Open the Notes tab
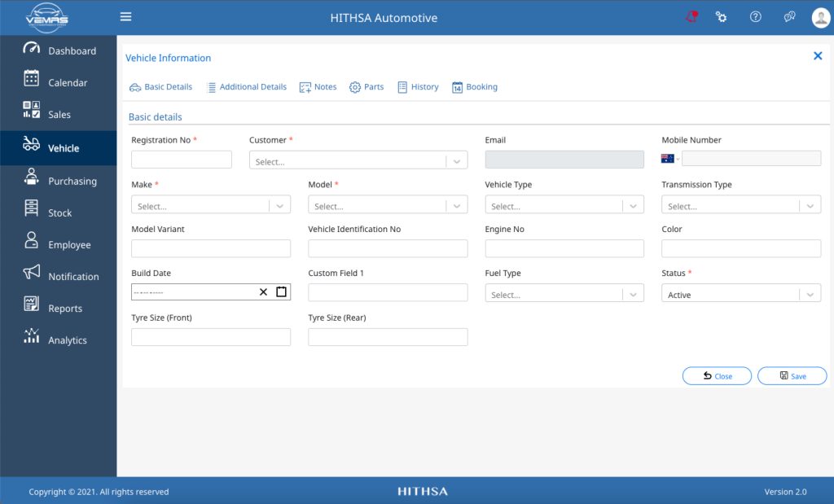Image resolution: width=834 pixels, height=504 pixels. (x=318, y=87)
